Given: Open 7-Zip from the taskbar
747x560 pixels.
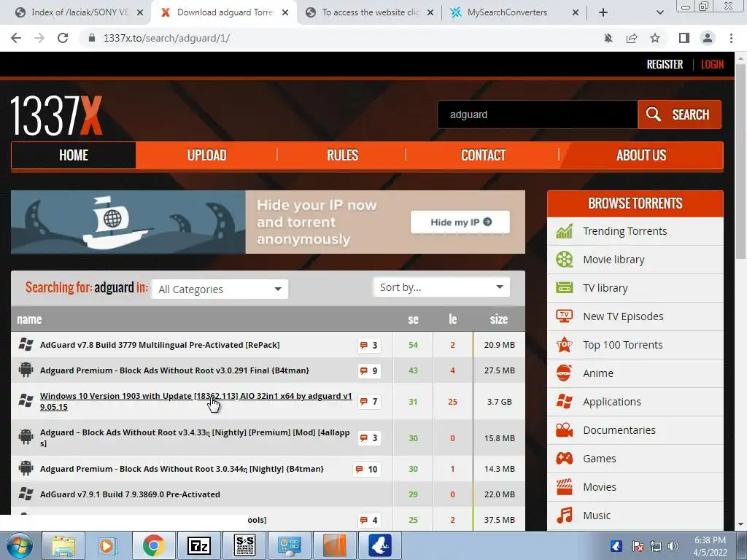Looking at the screenshot, I should [198, 545].
